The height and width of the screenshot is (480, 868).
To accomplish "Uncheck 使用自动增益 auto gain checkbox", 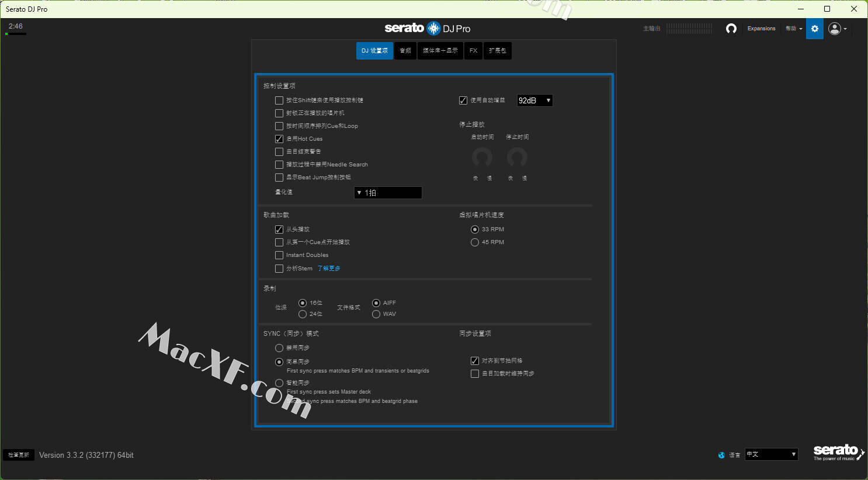I will pyautogui.click(x=463, y=100).
